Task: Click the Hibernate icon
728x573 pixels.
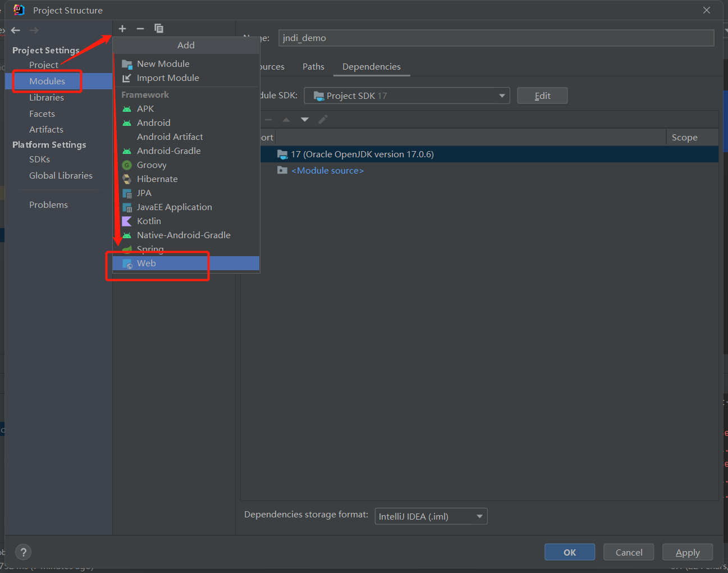Action: point(127,179)
